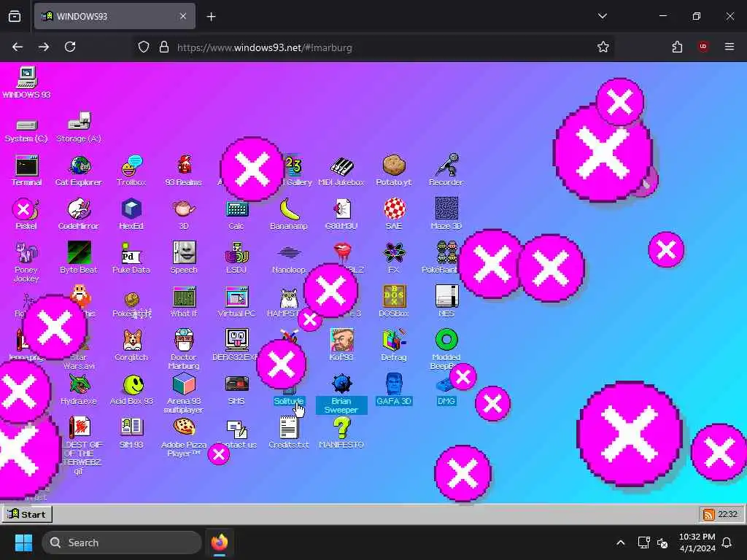747x560 pixels.
Task: Click the Windows taskbar Search box
Action: click(122, 542)
